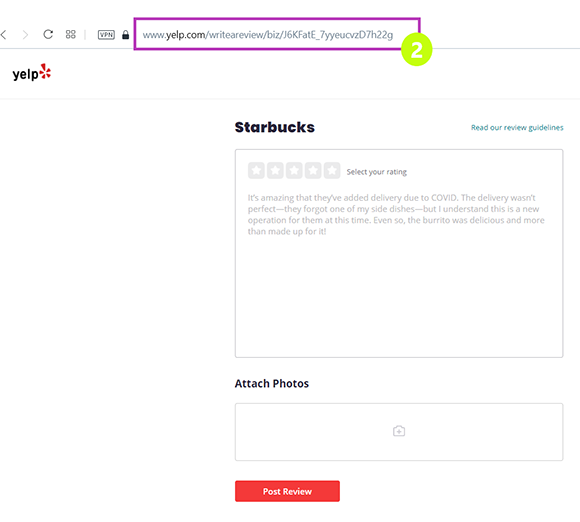Click the Post Review button
Screen dimensions: 580x522
[x=287, y=491]
